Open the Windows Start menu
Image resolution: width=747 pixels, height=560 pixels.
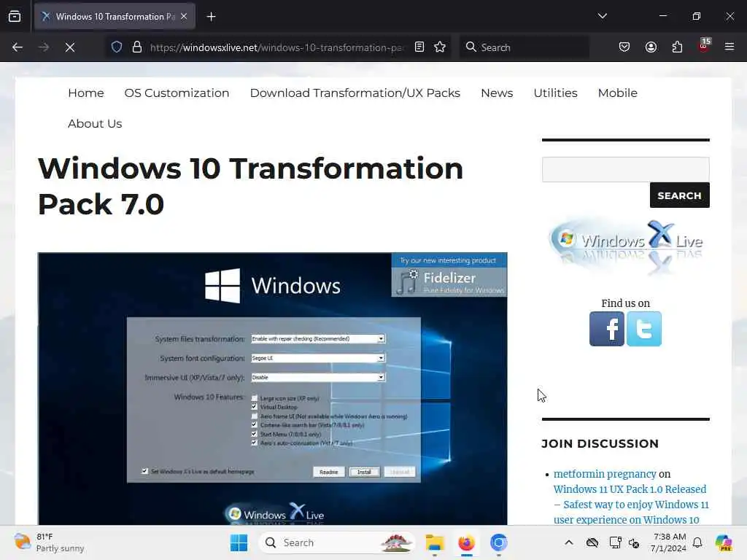click(239, 542)
